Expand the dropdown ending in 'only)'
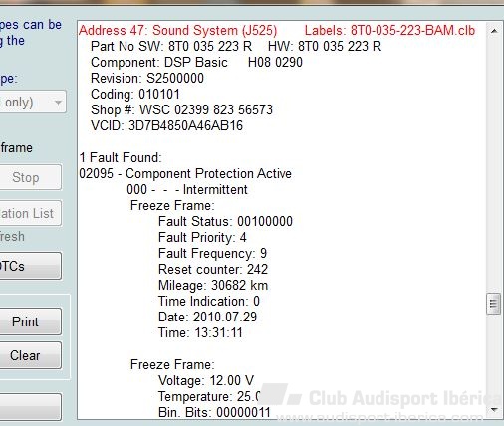Screen dimensions: 504x426 click(33, 102)
